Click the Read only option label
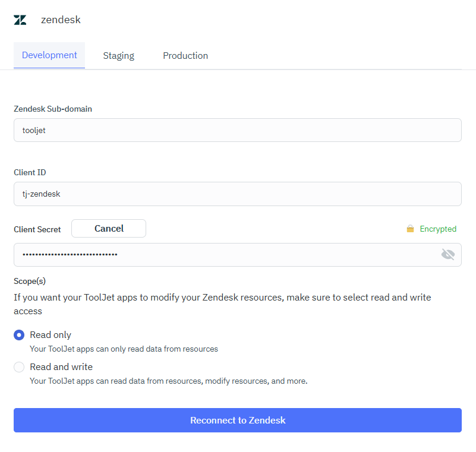Viewport: 476px width, 452px height. pos(49,334)
